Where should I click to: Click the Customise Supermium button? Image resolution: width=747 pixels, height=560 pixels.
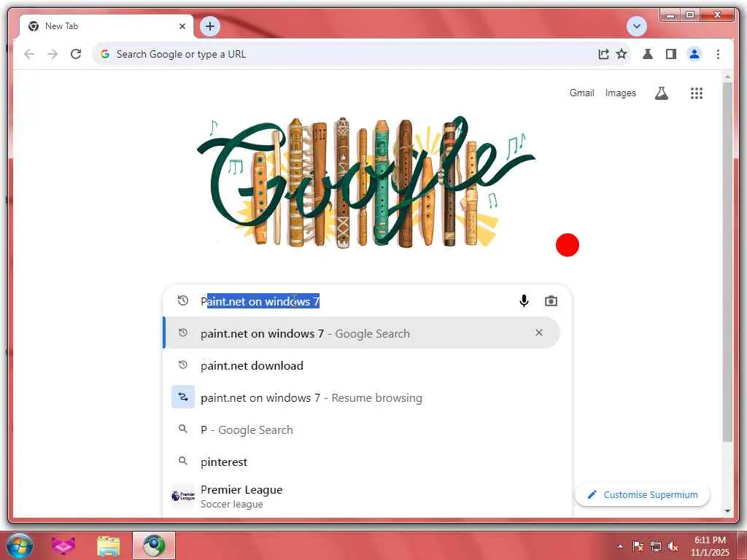[x=642, y=495]
